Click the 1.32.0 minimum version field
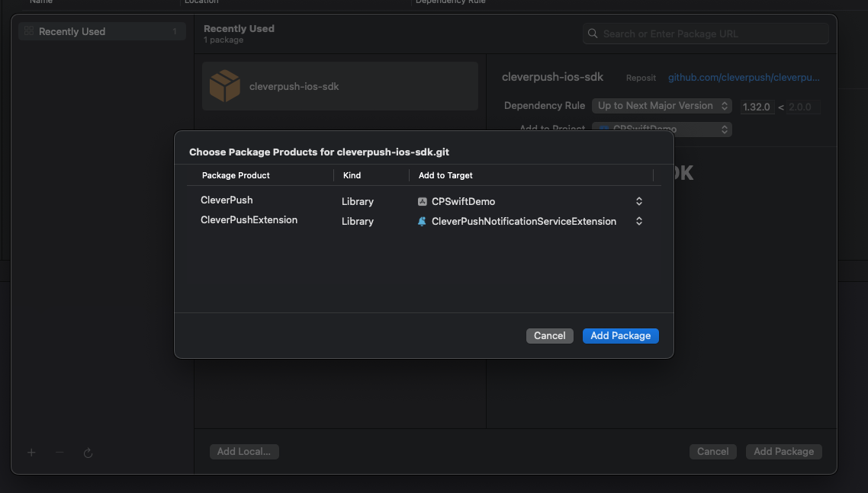868x493 pixels. tap(757, 107)
